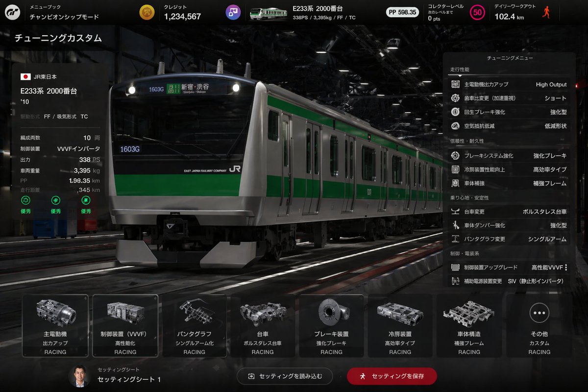The height and width of the screenshot is (392, 588).
Task: Open the purple garage swap icon
Action: click(x=233, y=12)
